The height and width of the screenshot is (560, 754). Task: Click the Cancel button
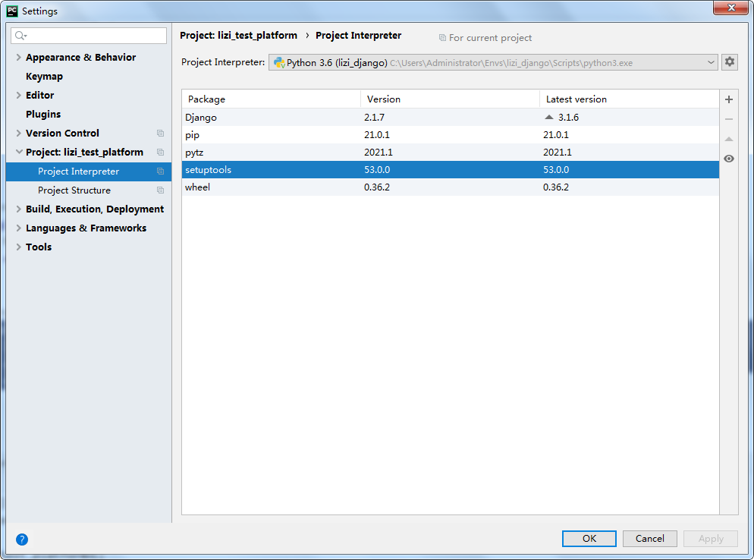649,539
